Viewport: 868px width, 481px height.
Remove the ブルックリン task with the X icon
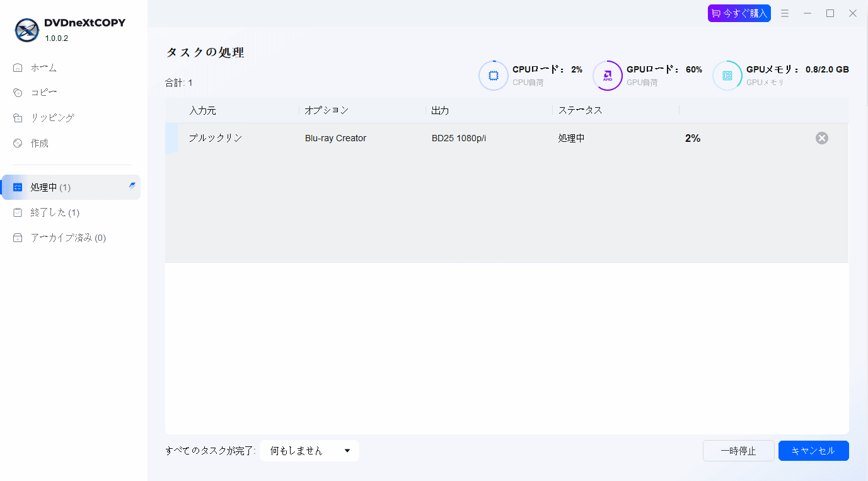click(822, 138)
